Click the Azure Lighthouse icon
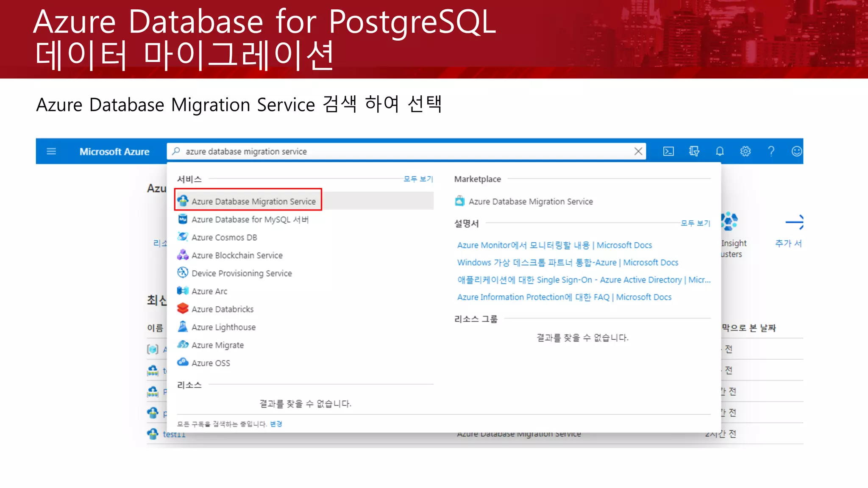 click(183, 326)
